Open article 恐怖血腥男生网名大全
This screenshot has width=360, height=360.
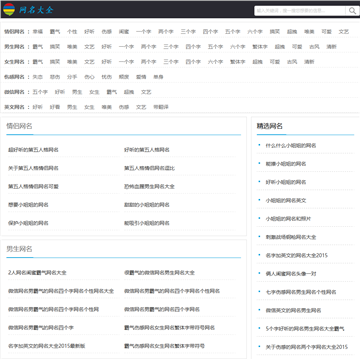point(149,187)
